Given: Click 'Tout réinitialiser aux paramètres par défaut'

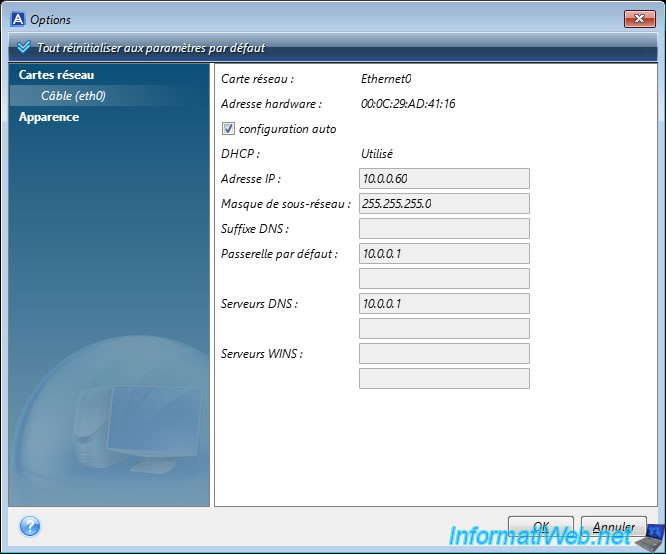Looking at the screenshot, I should [150, 47].
